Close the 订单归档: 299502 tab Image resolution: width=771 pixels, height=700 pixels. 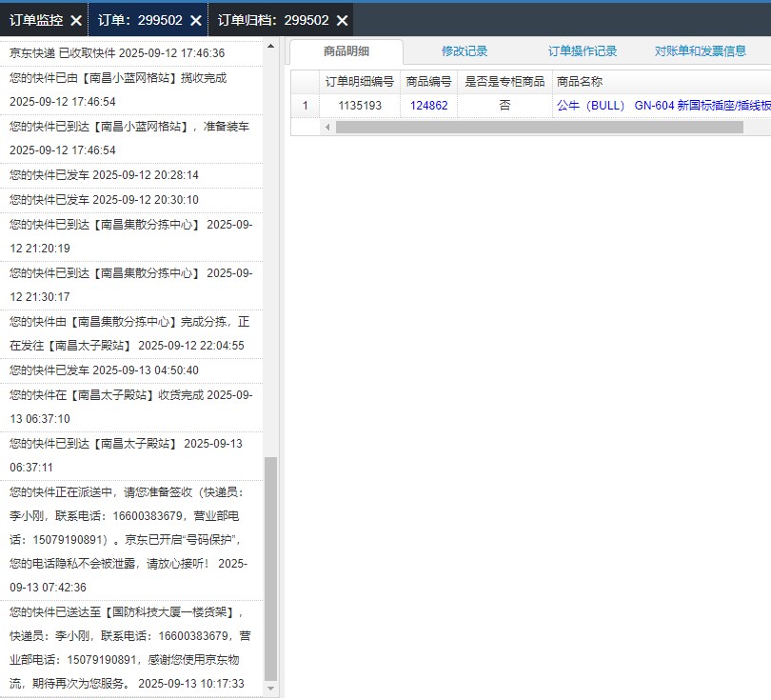pos(343,20)
